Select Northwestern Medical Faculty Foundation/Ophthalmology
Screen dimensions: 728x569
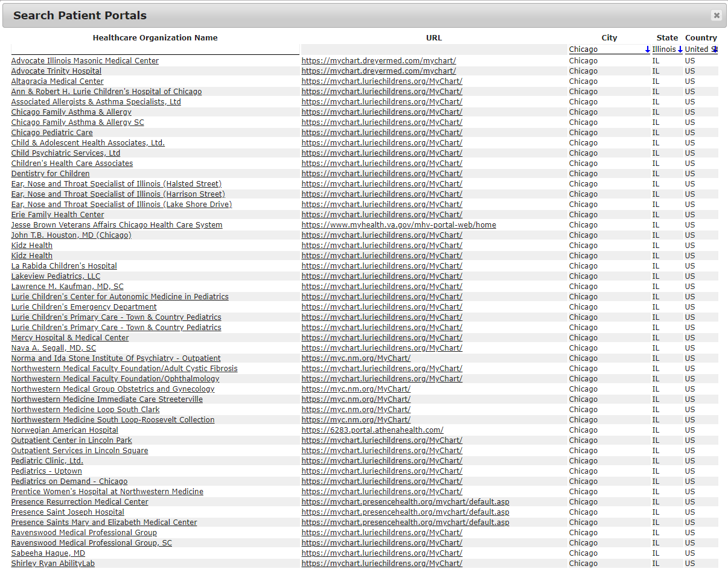click(x=115, y=379)
